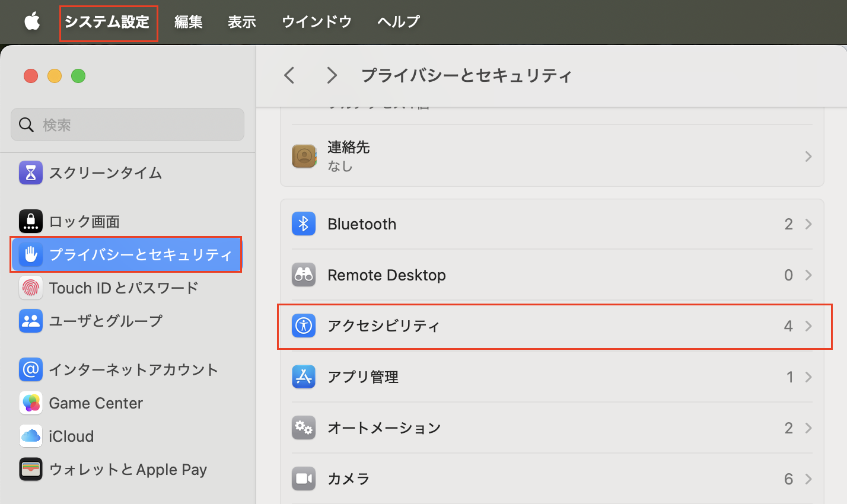Screen dimensions: 847x504
Task: Go forward with the right chevron
Action: [x=332, y=75]
